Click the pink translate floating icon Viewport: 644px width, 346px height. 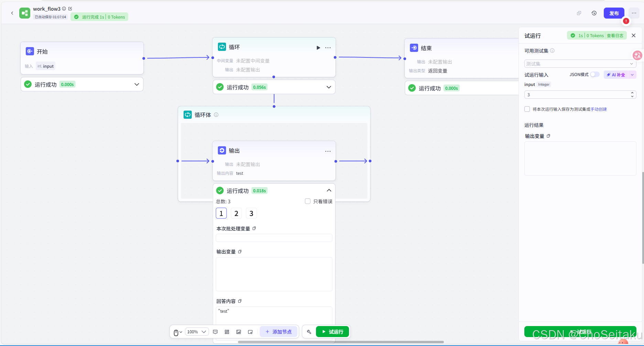click(637, 55)
